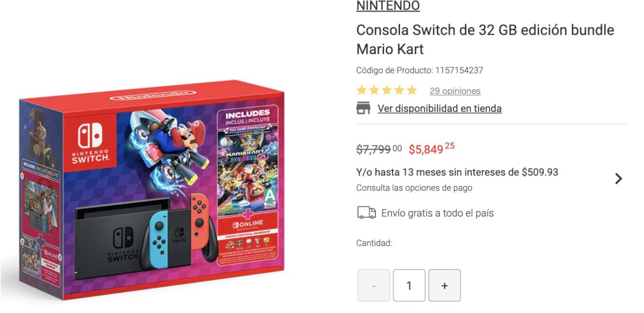Click the Envío gratis a todo el país text
Image resolution: width=644 pixels, height=313 pixels.
438,213
